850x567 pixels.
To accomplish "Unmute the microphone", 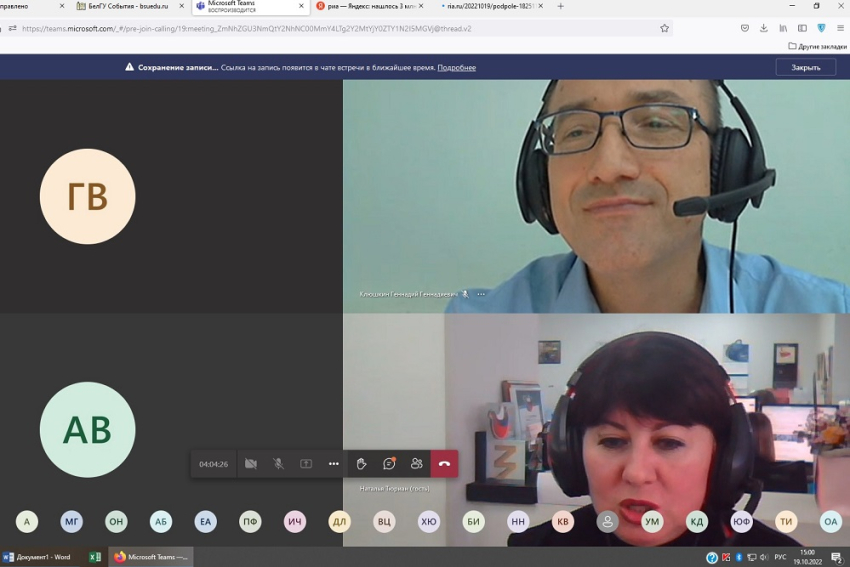I will pos(278,464).
